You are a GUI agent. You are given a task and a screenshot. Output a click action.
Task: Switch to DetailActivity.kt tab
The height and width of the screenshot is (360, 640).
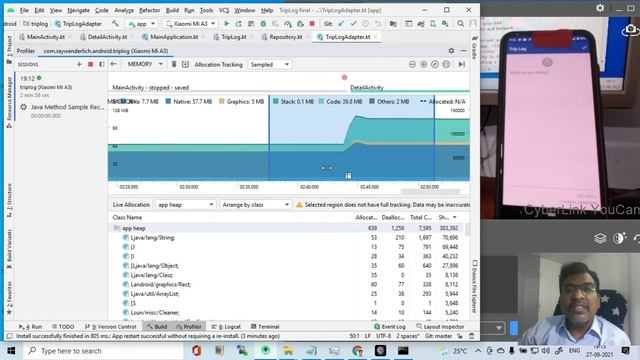coord(107,37)
